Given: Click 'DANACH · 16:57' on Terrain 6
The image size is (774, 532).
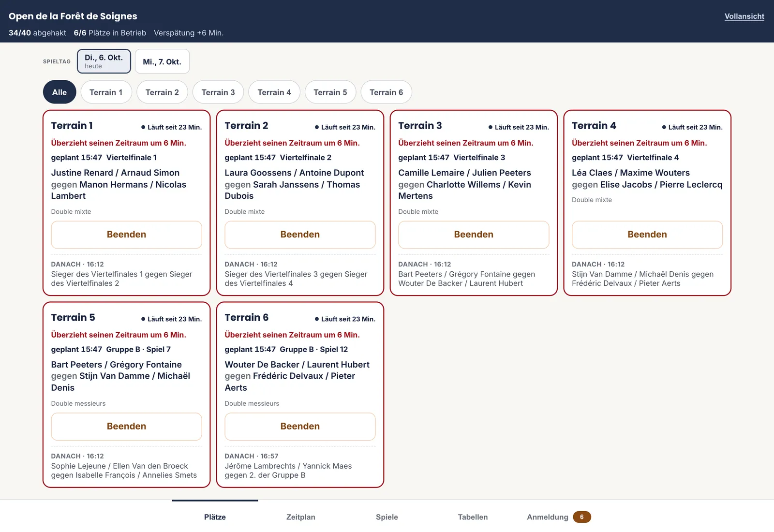Looking at the screenshot, I should tap(252, 456).
